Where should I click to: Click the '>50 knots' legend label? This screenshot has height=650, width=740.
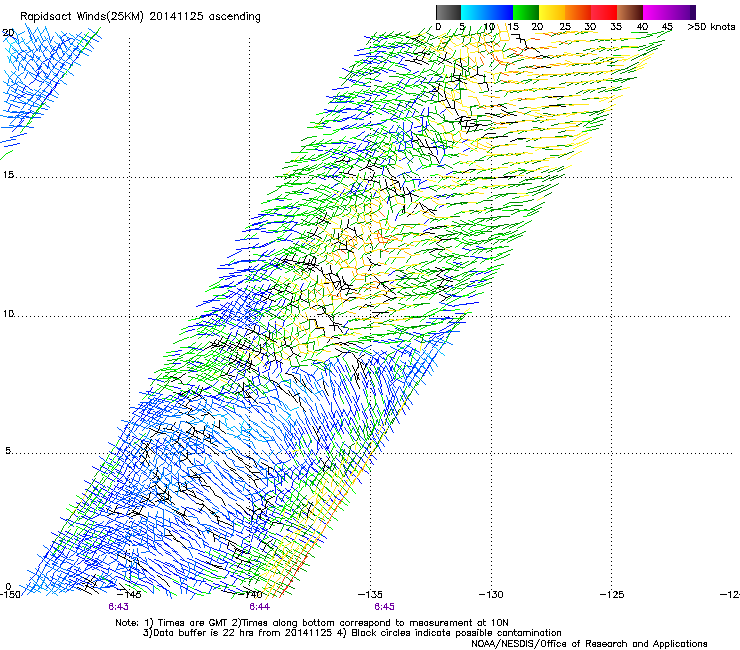711,26
